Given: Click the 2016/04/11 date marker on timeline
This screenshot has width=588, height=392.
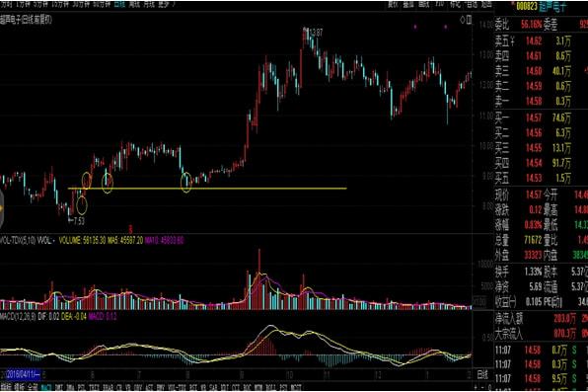Looking at the screenshot, I should pyautogui.click(x=24, y=374).
